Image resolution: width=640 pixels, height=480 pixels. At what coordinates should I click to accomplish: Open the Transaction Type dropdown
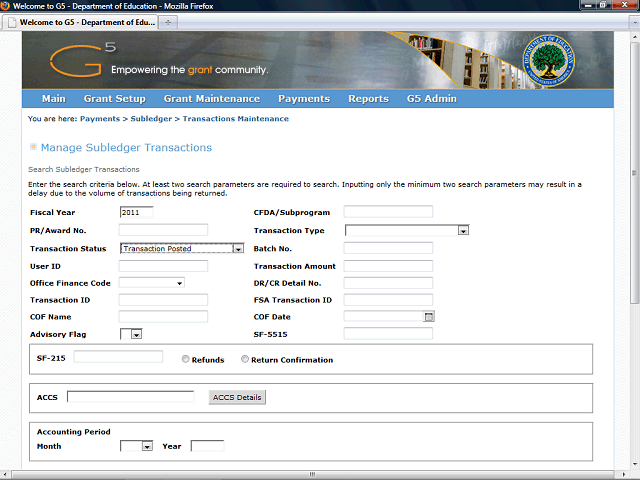tap(407, 231)
